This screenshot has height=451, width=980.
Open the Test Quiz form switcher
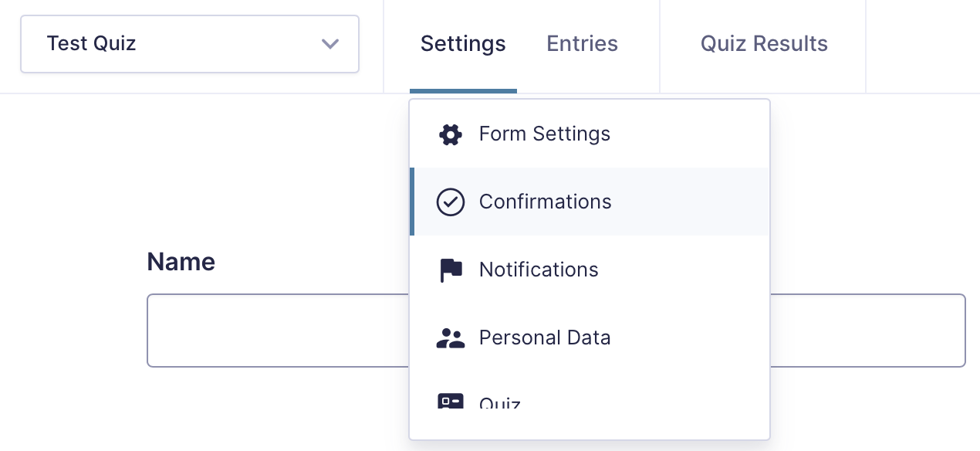point(154,44)
